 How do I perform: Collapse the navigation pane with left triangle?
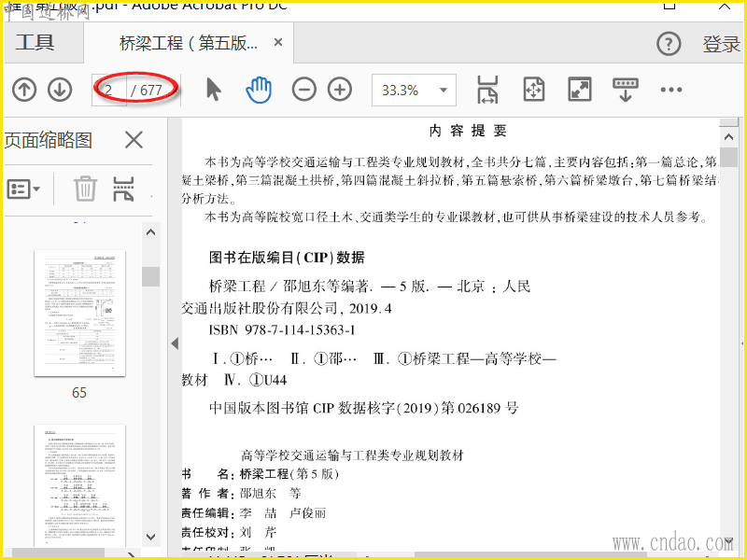[175, 343]
